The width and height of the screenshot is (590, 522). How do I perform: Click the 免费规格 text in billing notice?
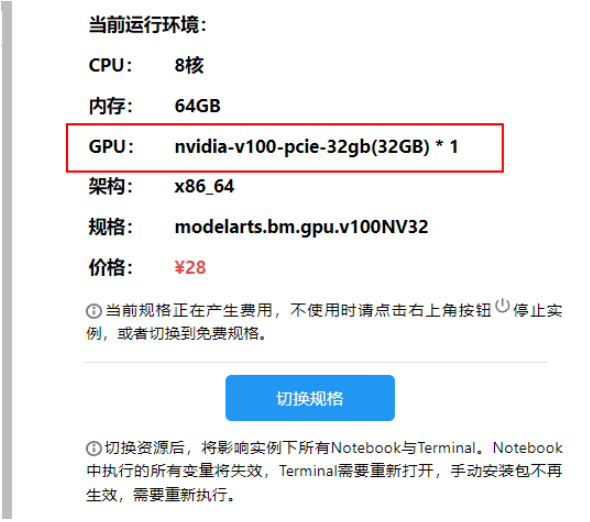[228, 333]
